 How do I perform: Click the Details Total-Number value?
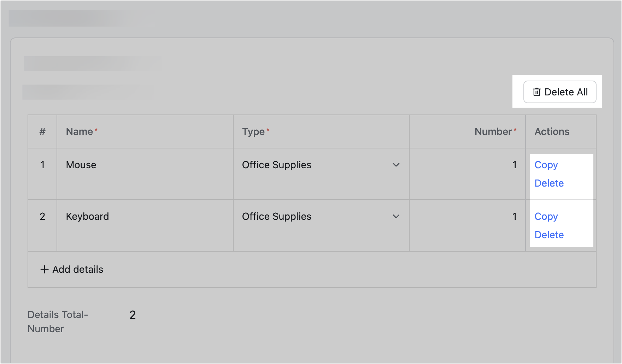coord(132,314)
